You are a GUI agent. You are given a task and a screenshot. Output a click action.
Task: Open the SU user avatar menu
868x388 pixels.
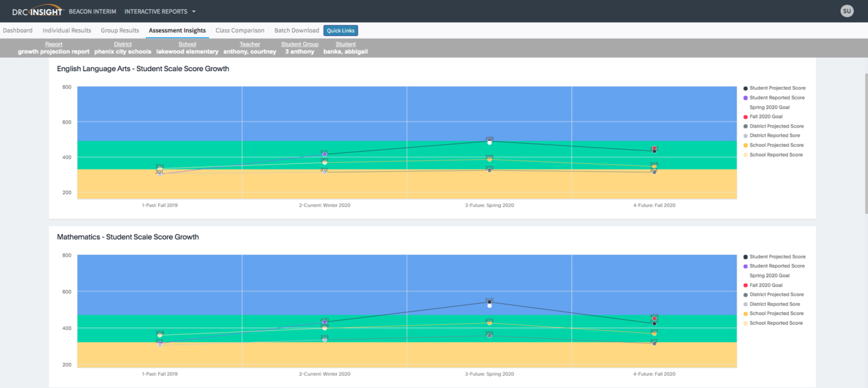847,10
